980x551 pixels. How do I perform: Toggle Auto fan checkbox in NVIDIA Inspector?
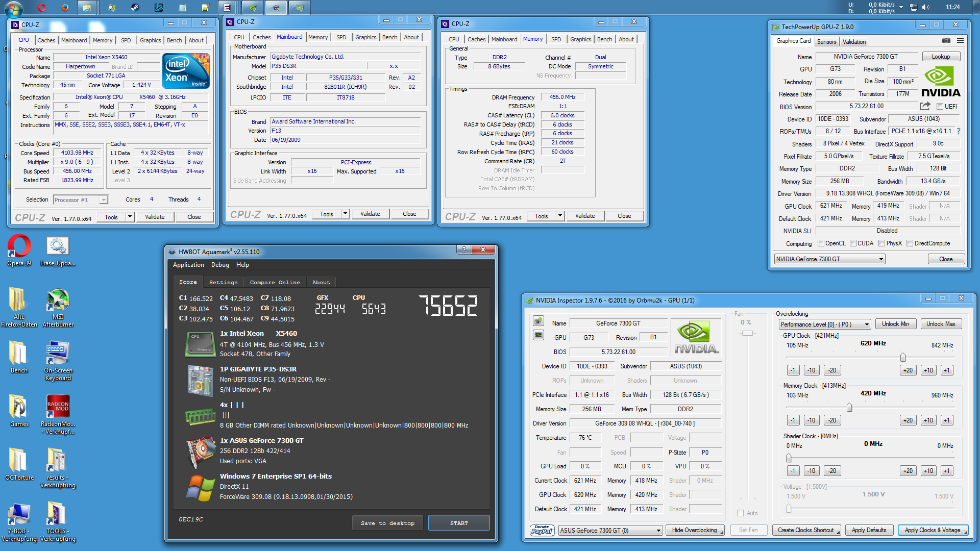point(740,513)
